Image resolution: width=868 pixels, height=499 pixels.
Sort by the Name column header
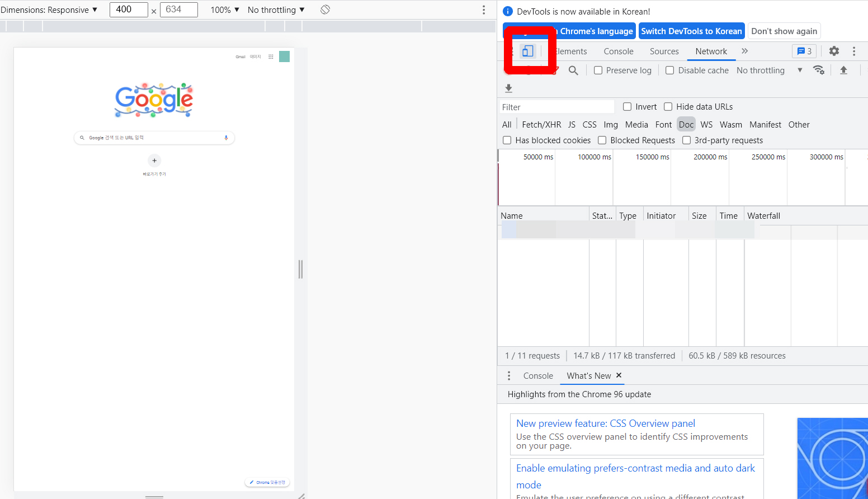click(x=544, y=216)
